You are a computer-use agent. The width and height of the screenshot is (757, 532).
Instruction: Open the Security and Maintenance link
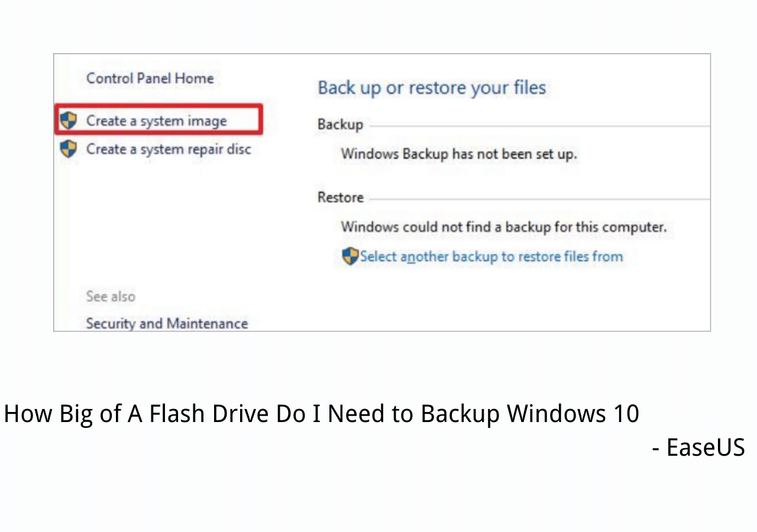pos(167,323)
